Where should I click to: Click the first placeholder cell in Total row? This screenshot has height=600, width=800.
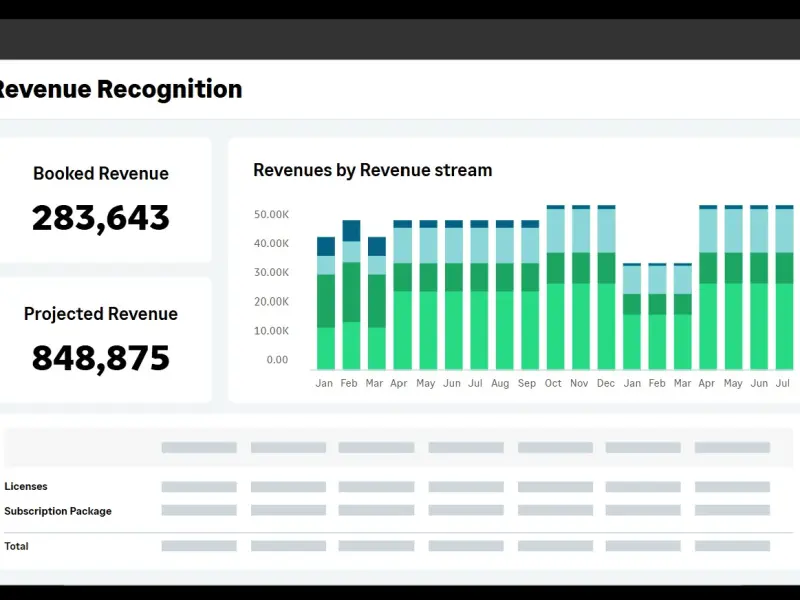tap(199, 546)
